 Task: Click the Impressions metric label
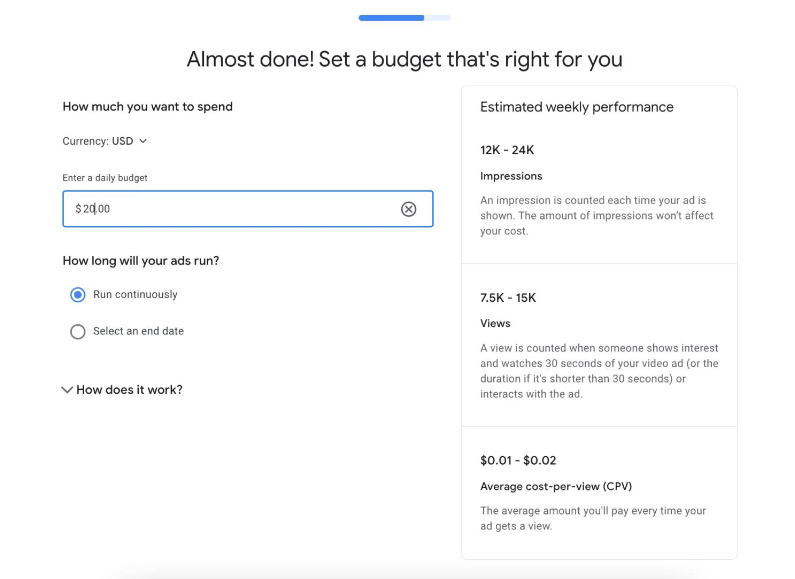[511, 176]
